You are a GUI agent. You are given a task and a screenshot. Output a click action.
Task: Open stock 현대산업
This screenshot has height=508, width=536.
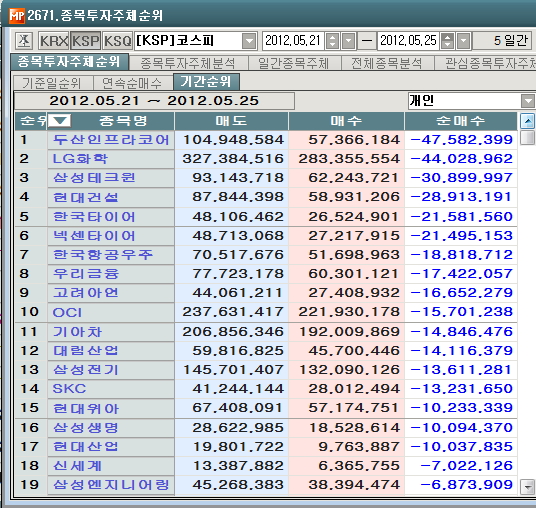(111, 447)
